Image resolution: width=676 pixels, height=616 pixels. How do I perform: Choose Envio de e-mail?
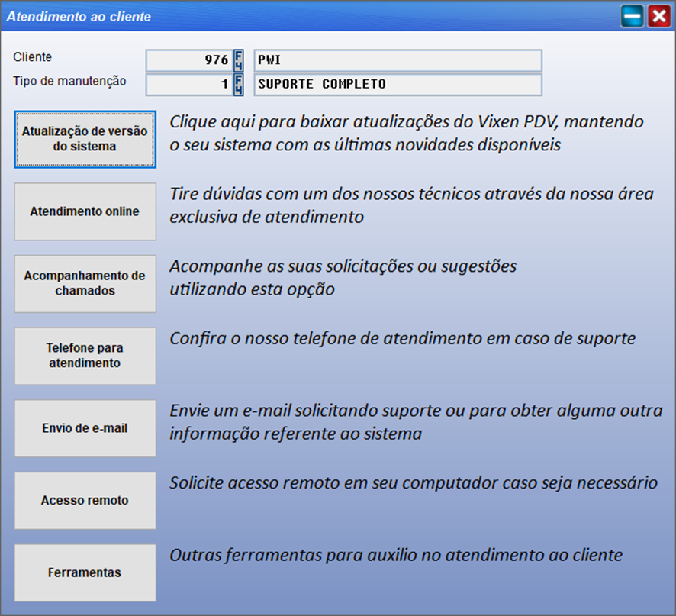(x=85, y=428)
